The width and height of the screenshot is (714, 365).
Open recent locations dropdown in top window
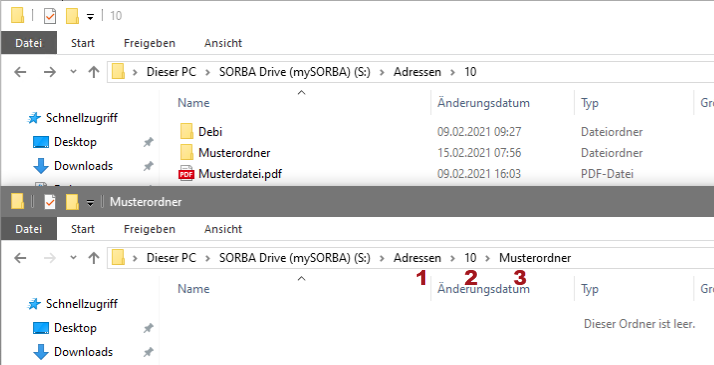coord(73,72)
